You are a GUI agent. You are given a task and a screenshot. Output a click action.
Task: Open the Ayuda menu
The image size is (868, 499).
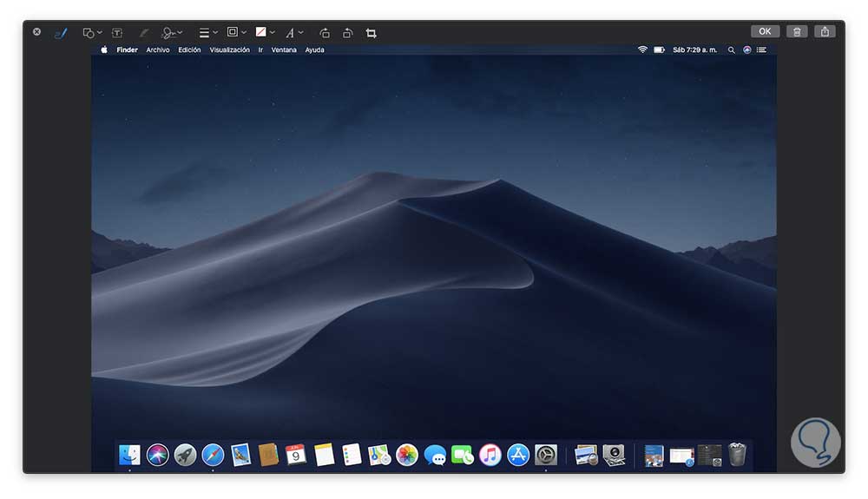pyautogui.click(x=314, y=49)
